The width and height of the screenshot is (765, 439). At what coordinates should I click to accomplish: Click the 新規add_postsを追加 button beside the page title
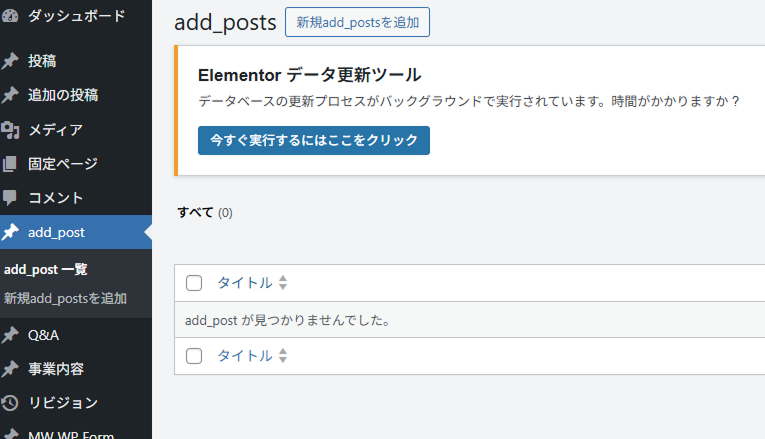pyautogui.click(x=357, y=22)
